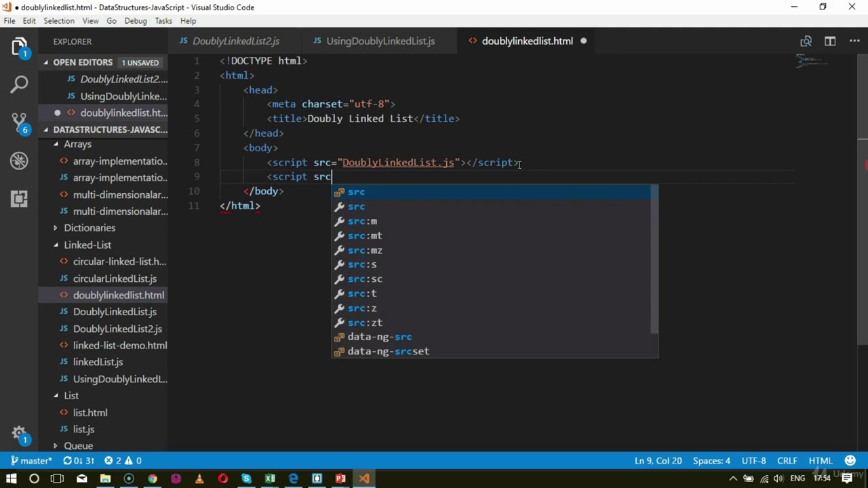The width and height of the screenshot is (868, 488).
Task: Open Skype from the taskbar
Action: pyautogui.click(x=246, y=479)
